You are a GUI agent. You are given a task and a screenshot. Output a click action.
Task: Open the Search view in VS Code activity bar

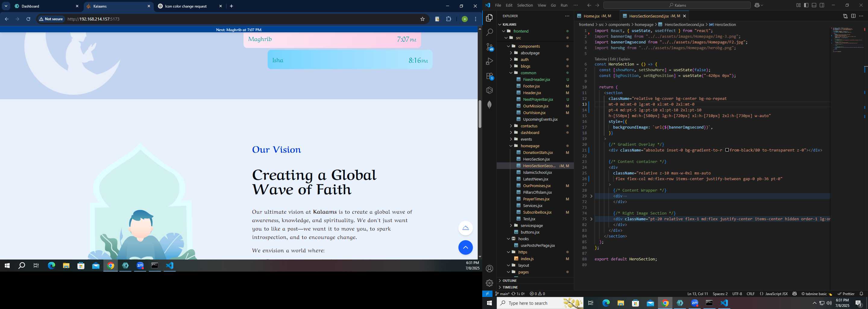click(489, 32)
